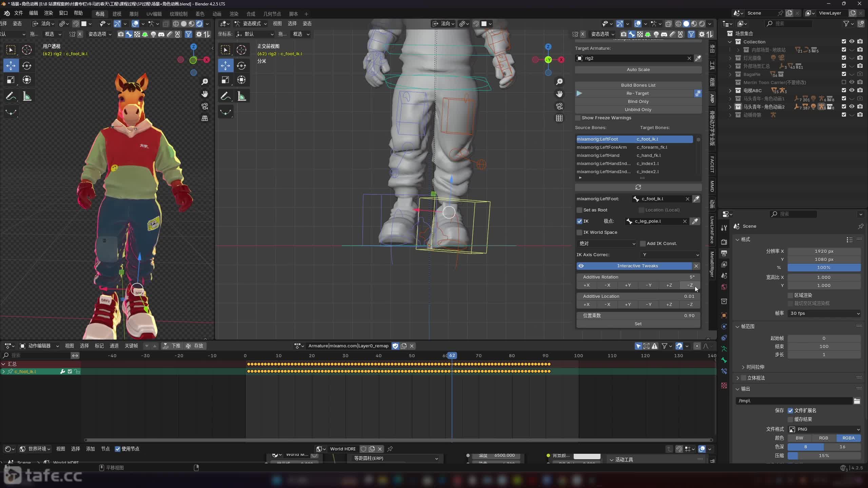The height and width of the screenshot is (488, 868).
Task: Select the Rotate tool in left viewport
Action: (x=26, y=65)
